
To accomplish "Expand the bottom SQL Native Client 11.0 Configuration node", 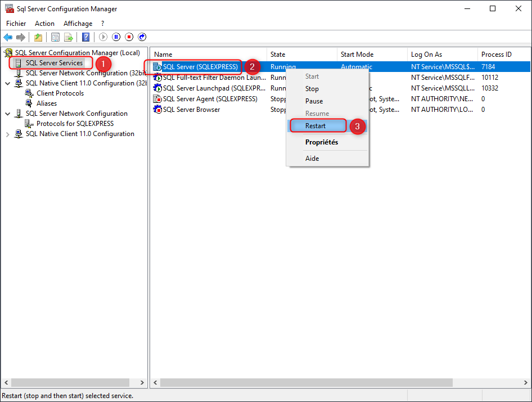I will (x=7, y=134).
